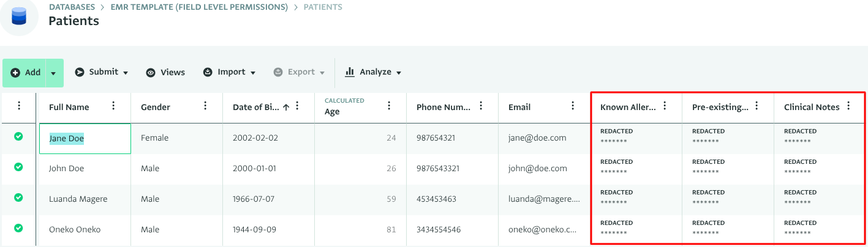Open Full Name column options menu
Viewport: 868px width, 247px height.
pyautogui.click(x=113, y=106)
